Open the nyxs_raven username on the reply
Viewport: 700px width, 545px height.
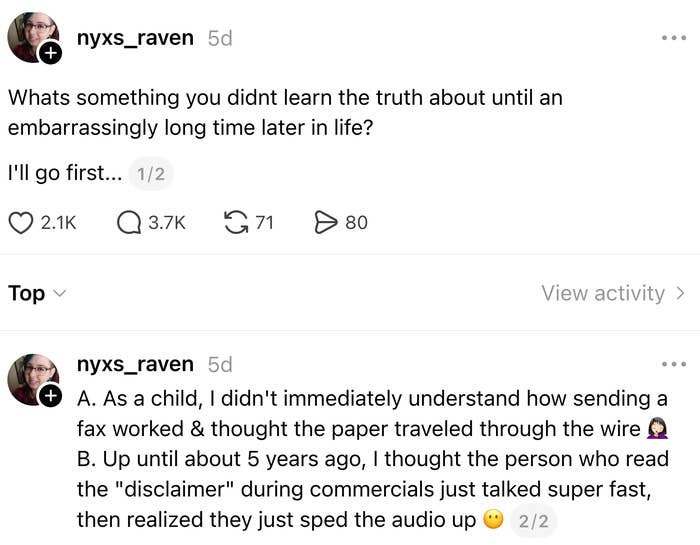pos(135,364)
